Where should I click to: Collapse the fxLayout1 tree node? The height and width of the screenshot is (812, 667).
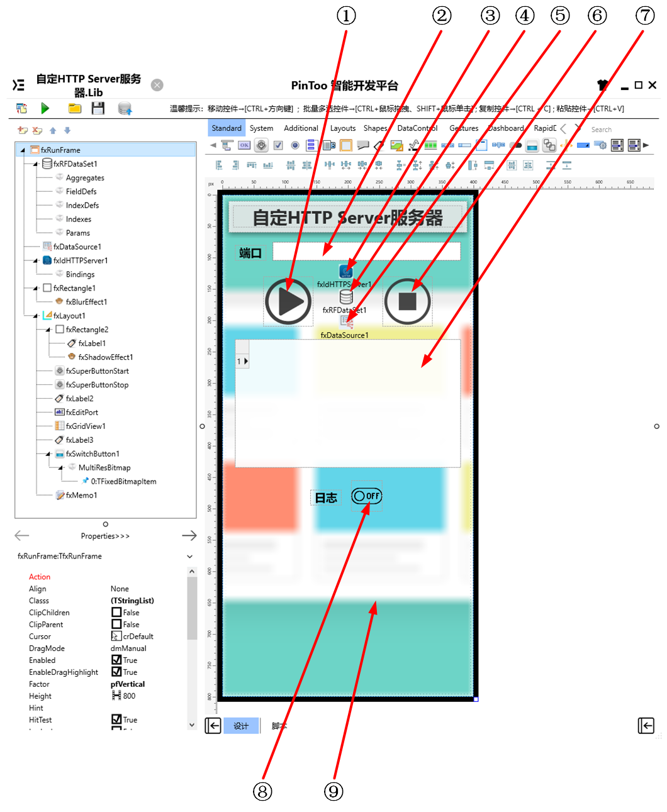coord(35,316)
